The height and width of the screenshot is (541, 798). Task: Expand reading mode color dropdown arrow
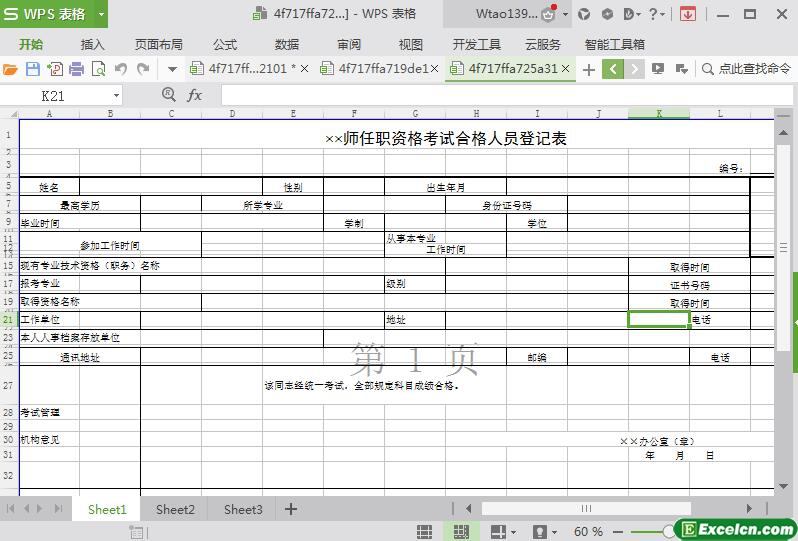pos(513,532)
